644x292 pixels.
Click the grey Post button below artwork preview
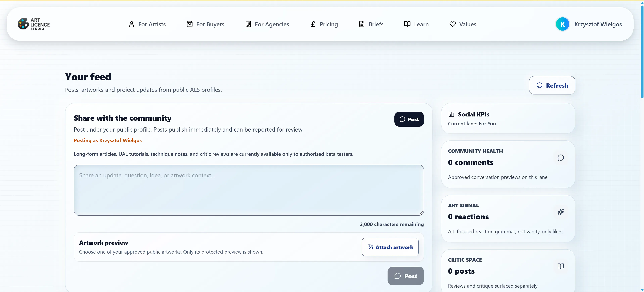406,276
